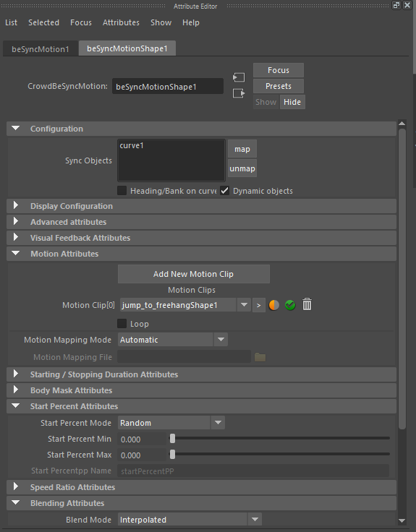Click the CrowdBeSyncMotion name field
416x532 pixels.
pyautogui.click(x=168, y=87)
